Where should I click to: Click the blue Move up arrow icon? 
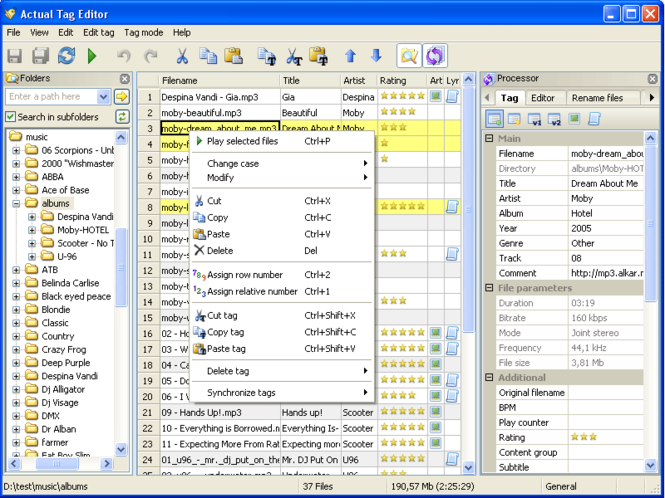click(350, 56)
